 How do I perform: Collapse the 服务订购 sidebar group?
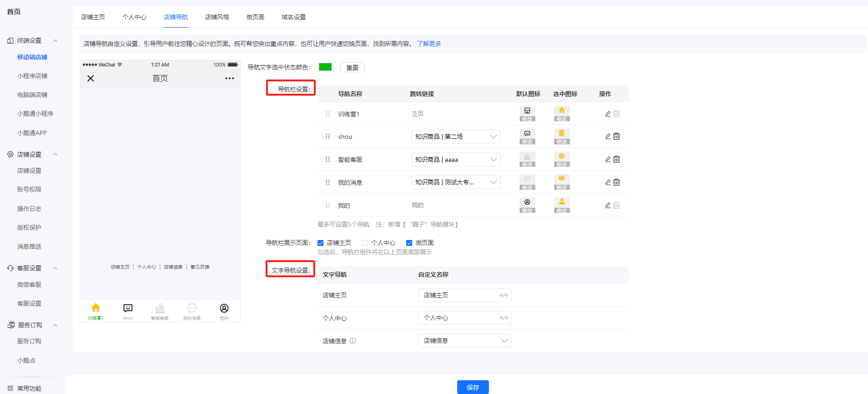pos(55,325)
